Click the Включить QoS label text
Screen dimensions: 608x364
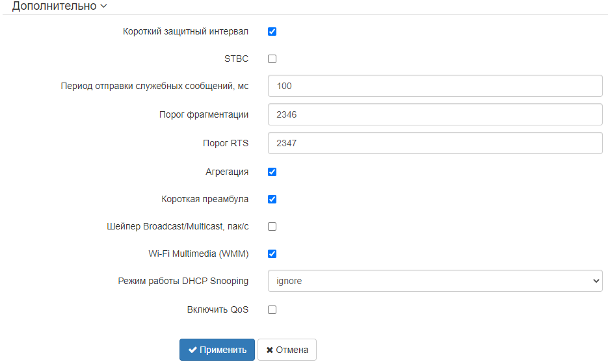[218, 309]
